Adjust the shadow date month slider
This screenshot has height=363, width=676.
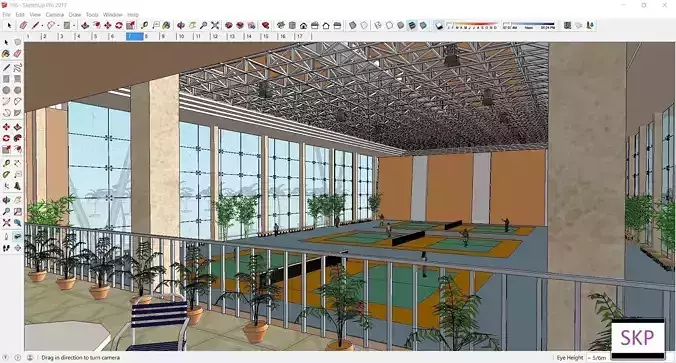point(472,25)
